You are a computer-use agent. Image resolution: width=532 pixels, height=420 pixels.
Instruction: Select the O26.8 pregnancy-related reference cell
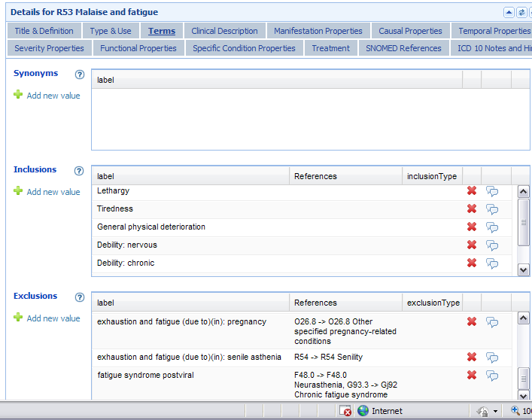(x=345, y=331)
